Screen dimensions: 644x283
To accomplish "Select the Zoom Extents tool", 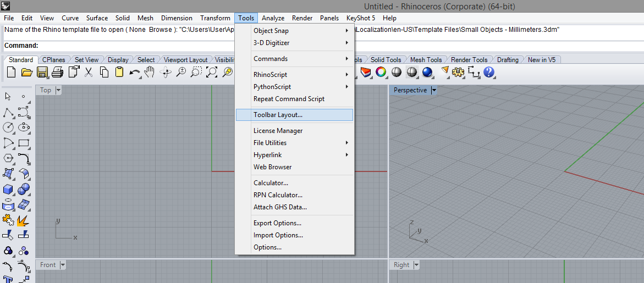I will click(x=212, y=72).
